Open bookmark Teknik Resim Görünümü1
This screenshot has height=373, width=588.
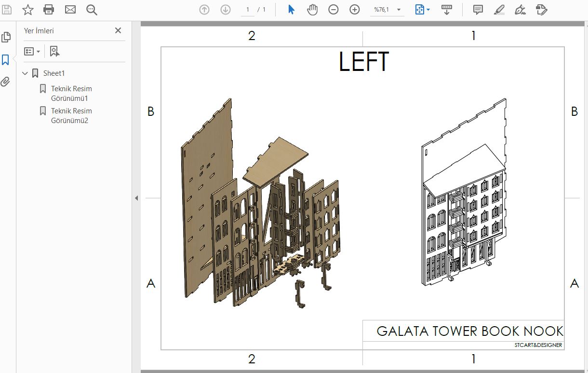click(x=71, y=93)
